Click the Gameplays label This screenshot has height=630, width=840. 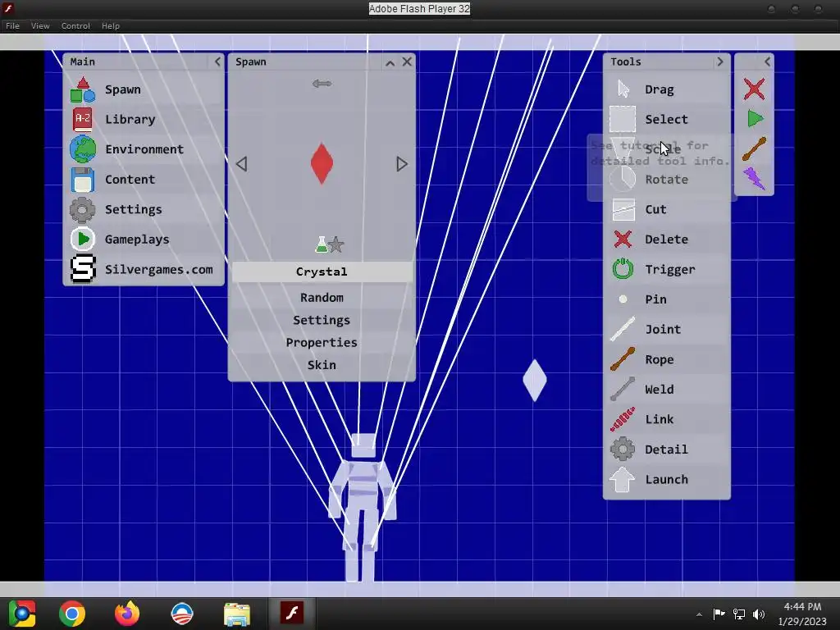(x=137, y=240)
